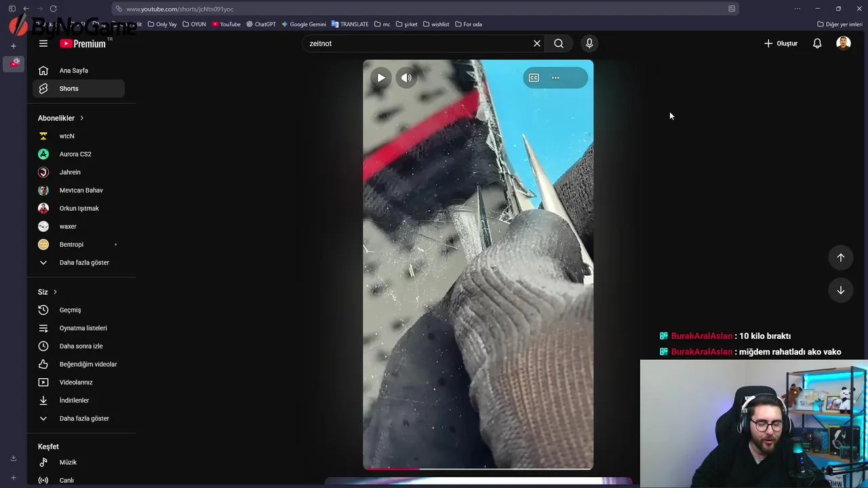Open the Google Gemini bookmark
The width and height of the screenshot is (868, 488).
(x=304, y=24)
